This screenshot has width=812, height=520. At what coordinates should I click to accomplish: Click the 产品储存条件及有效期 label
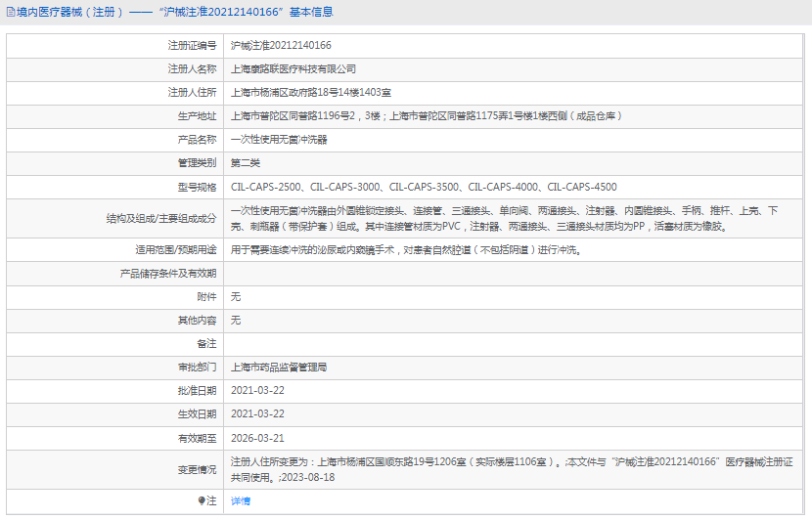[x=168, y=273]
